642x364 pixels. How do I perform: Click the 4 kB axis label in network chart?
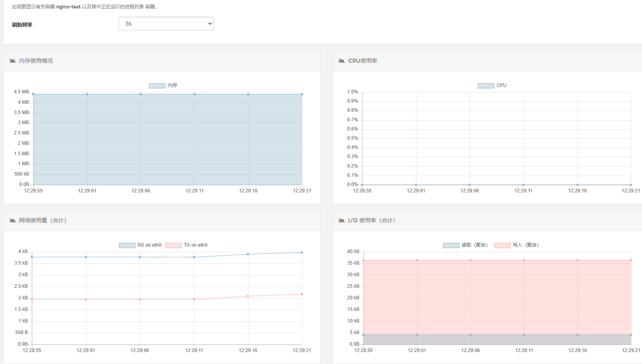pos(23,251)
